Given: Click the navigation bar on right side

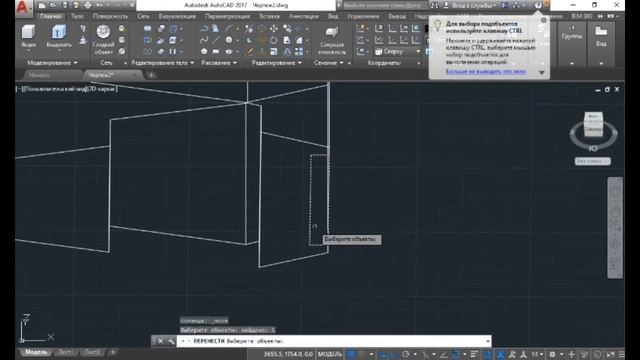Looking at the screenshot, I should [x=615, y=228].
